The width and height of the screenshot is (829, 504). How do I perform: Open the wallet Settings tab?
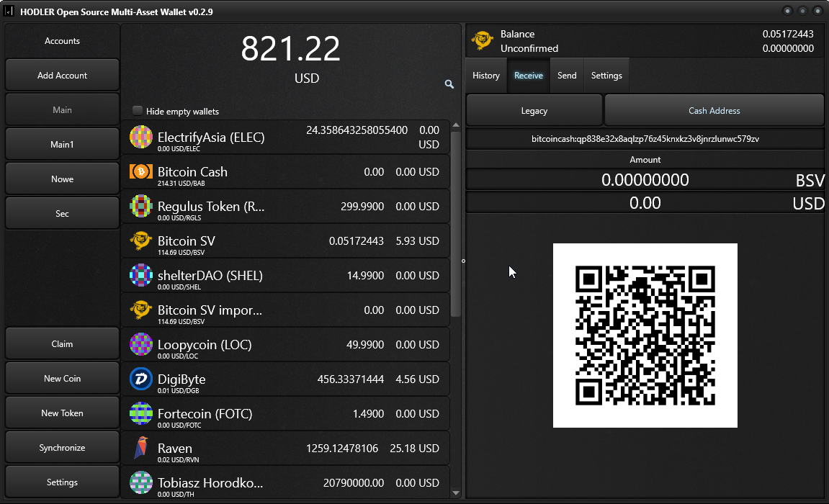tap(606, 76)
